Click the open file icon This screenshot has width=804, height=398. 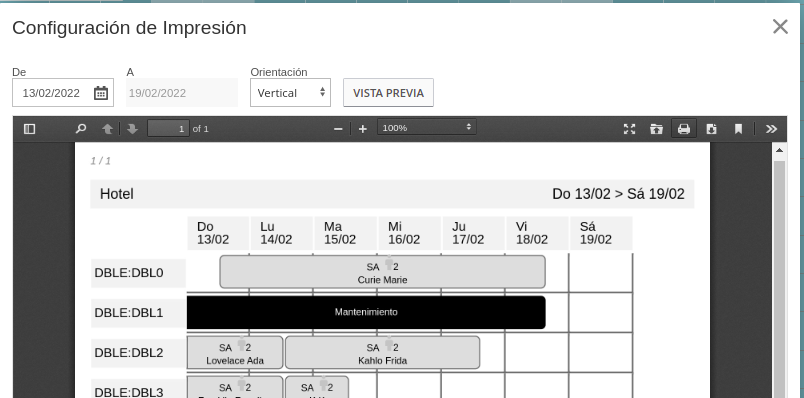pyautogui.click(x=656, y=129)
